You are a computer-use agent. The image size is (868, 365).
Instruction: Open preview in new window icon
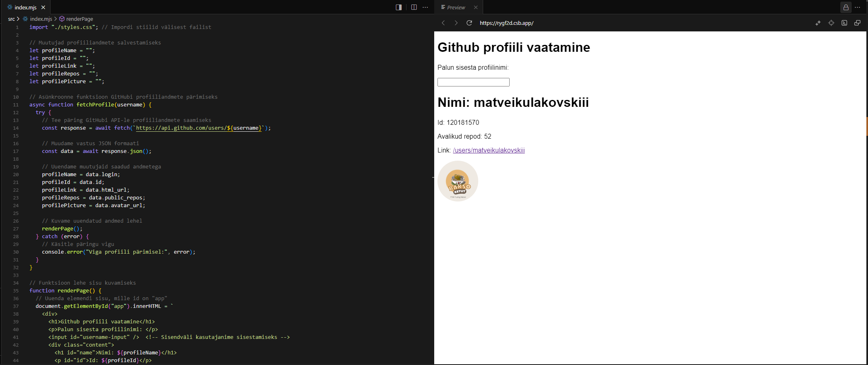(x=857, y=23)
